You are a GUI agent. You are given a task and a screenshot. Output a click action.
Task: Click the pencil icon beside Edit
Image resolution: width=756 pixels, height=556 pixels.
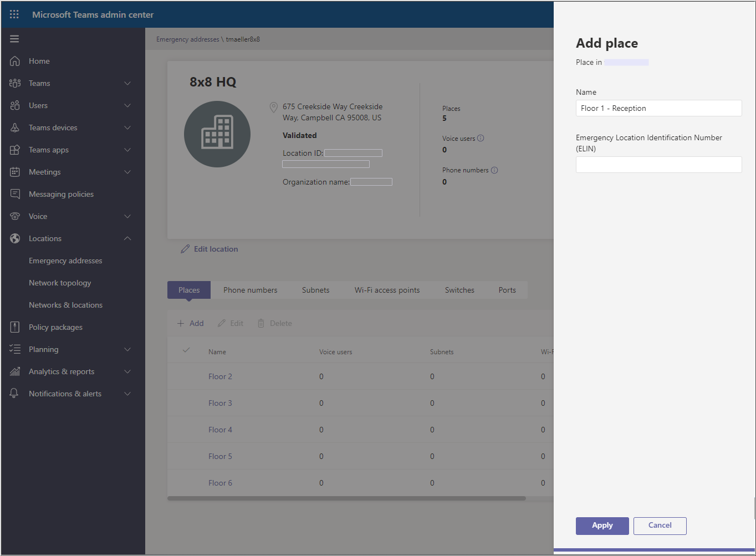coord(222,323)
